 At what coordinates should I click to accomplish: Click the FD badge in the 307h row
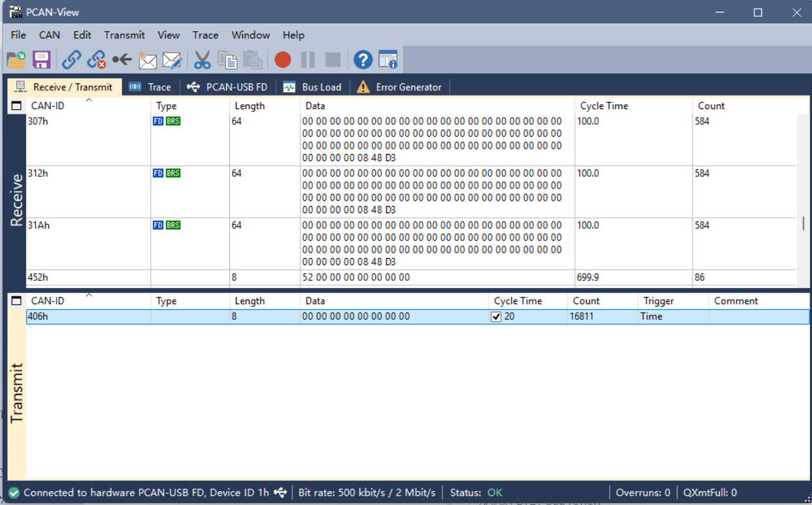coord(158,122)
